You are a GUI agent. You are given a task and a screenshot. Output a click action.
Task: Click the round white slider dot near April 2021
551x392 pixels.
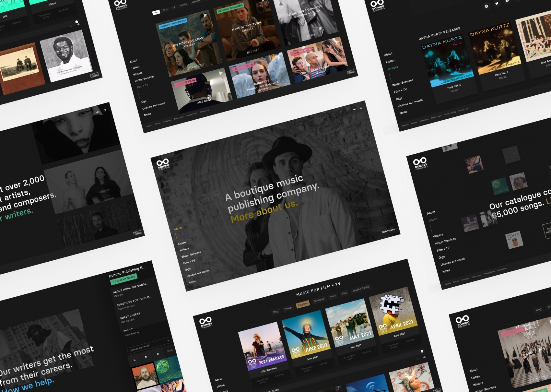pyautogui.click(x=422, y=351)
